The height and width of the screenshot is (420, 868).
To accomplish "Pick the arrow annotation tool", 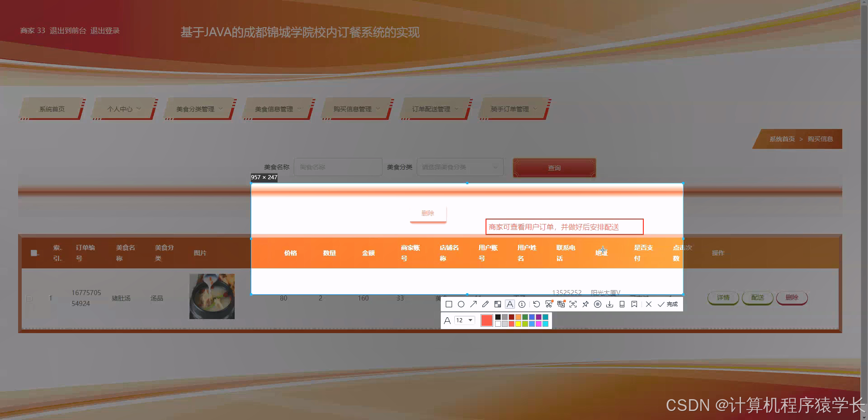I will pyautogui.click(x=473, y=304).
